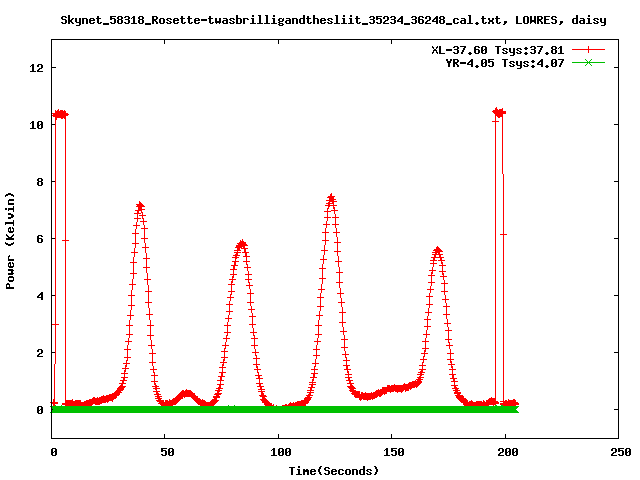The image size is (640, 480).
Task: Click y-axis tick label 12
Action: pos(36,68)
